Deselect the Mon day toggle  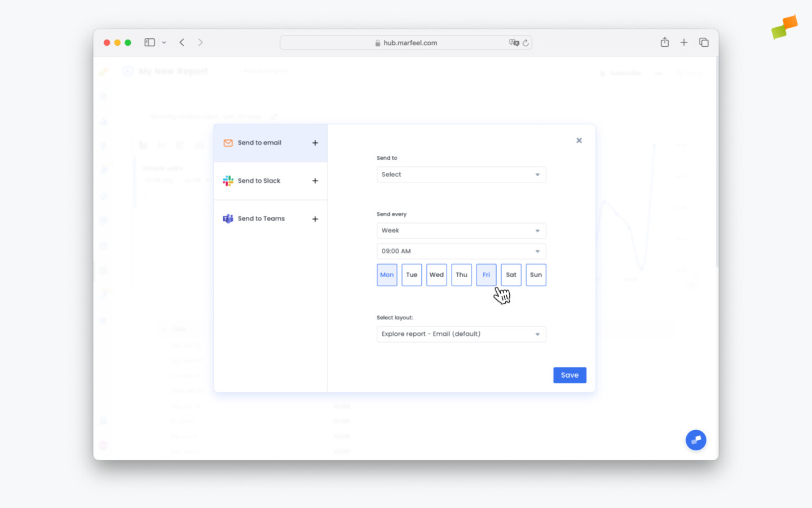387,275
